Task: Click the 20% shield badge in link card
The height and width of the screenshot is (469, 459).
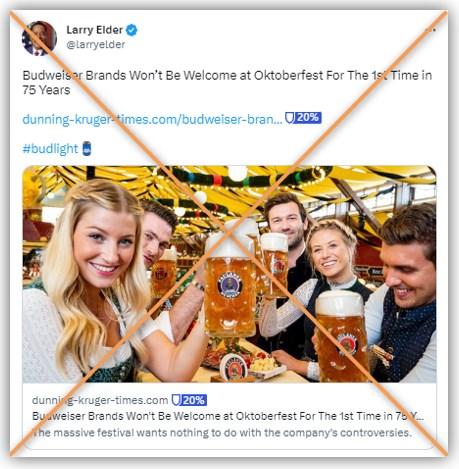Action: (x=189, y=400)
